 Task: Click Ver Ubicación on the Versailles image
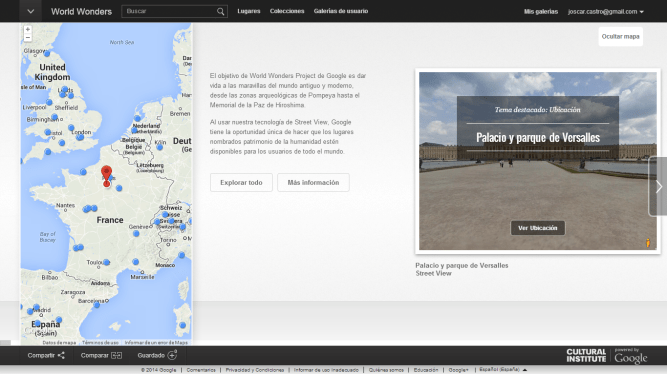coord(538,228)
